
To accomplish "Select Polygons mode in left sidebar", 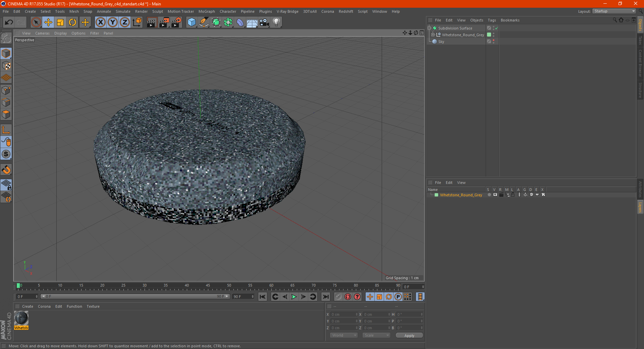I will point(6,114).
